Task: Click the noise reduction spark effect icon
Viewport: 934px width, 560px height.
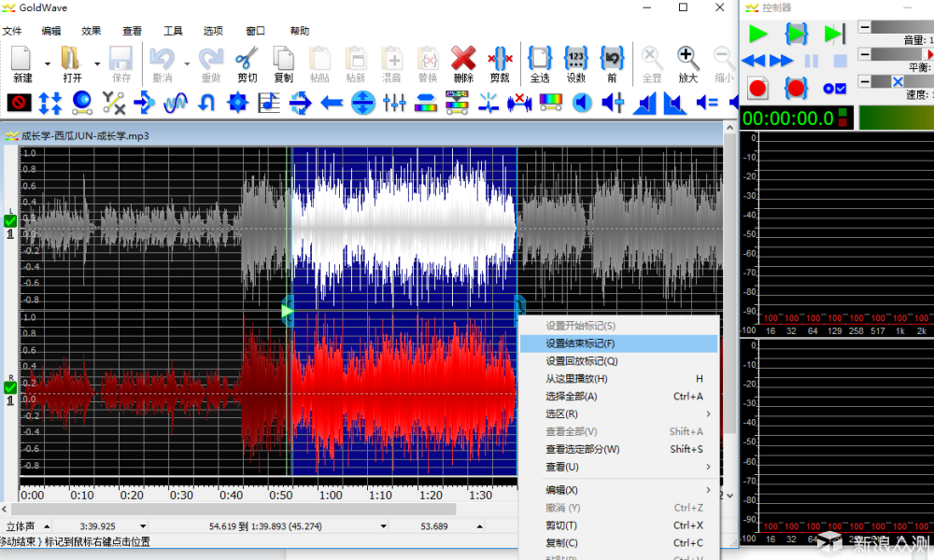Action: tap(488, 103)
